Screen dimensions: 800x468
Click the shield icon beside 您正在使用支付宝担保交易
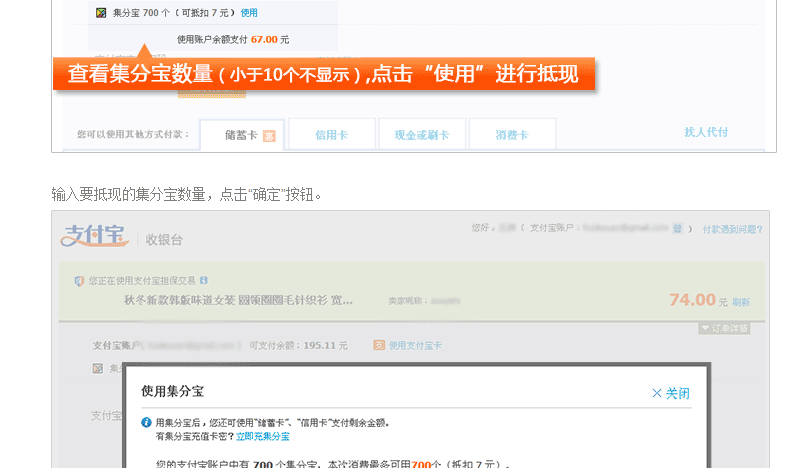[79, 281]
